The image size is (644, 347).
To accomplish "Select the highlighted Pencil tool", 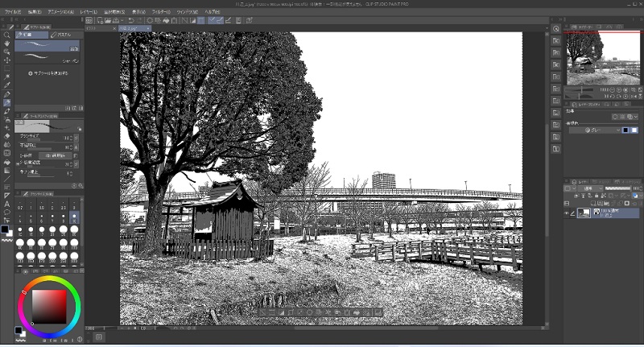I will click(7, 103).
